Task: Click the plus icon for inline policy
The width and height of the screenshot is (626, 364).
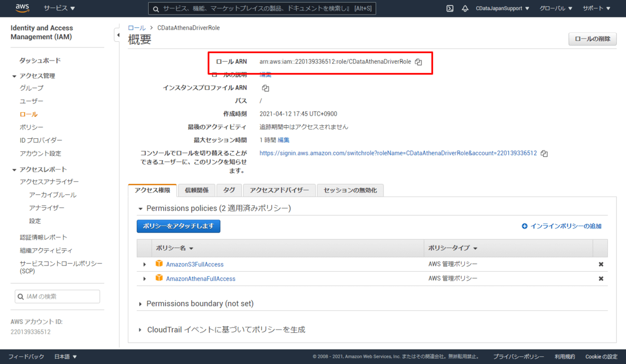Action: [x=525, y=226]
